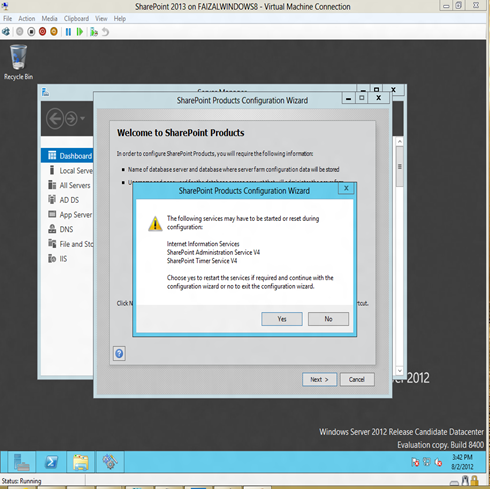Click the Server Manager vertical scrollbar down arrow
Image resolution: width=490 pixels, height=489 pixels.
[399, 371]
